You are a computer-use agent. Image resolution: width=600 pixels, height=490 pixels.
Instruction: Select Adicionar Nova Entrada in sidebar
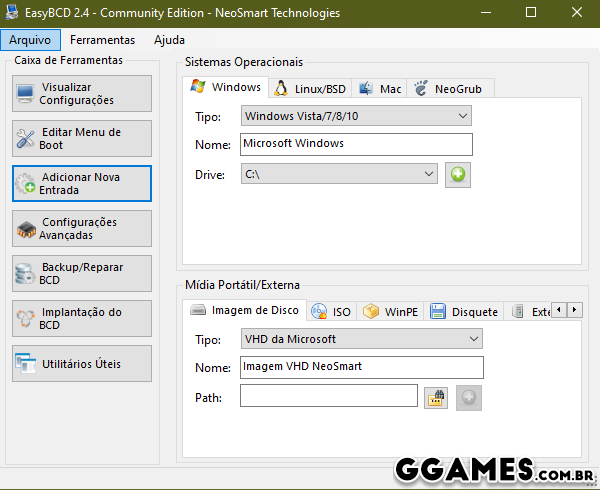82,184
